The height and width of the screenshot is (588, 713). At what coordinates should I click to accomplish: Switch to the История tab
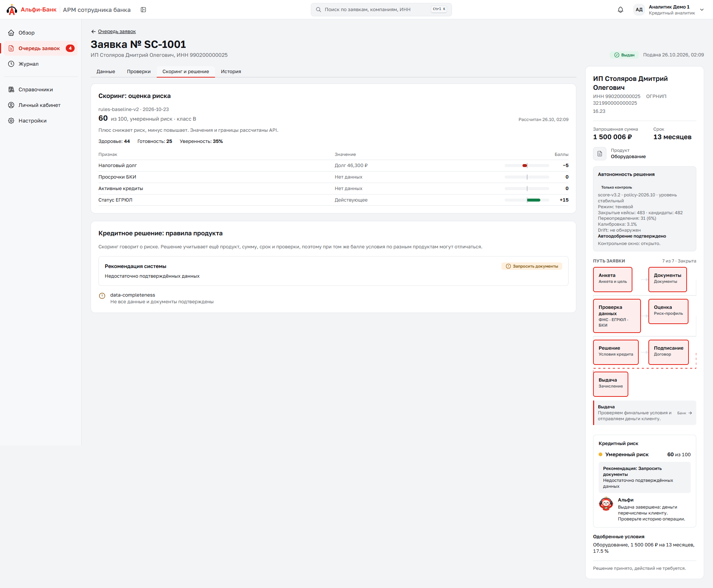[x=231, y=72]
